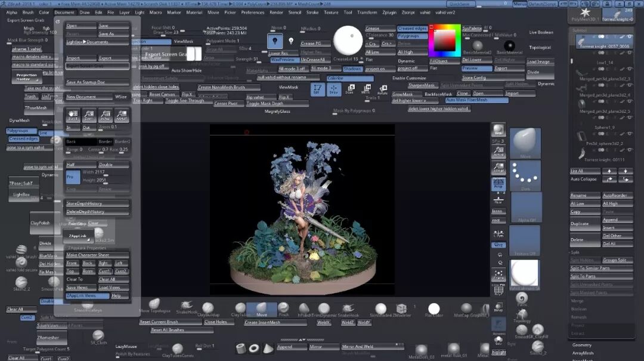Open the Stroke menu

click(x=312, y=13)
